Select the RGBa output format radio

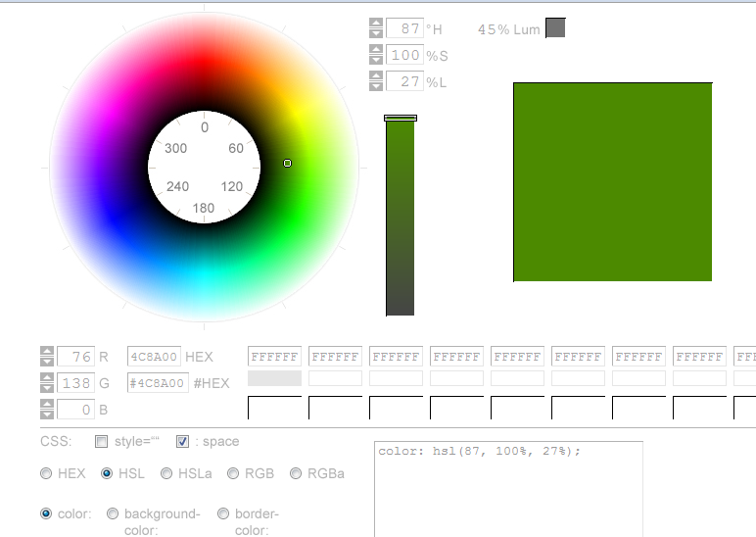[296, 473]
